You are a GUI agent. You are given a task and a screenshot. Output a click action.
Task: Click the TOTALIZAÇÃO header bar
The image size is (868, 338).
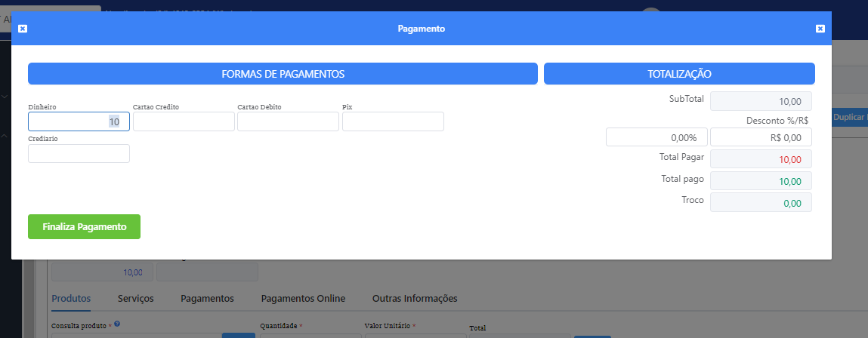pos(679,74)
